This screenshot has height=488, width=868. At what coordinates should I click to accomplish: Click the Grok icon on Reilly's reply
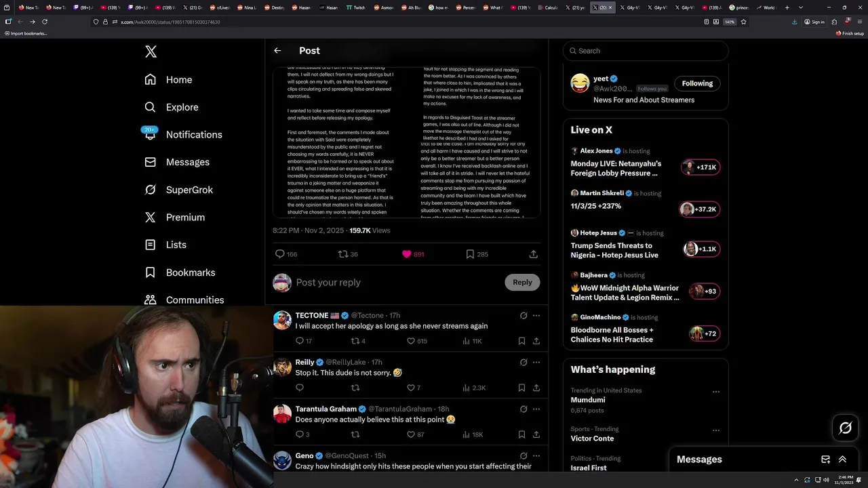pyautogui.click(x=524, y=363)
